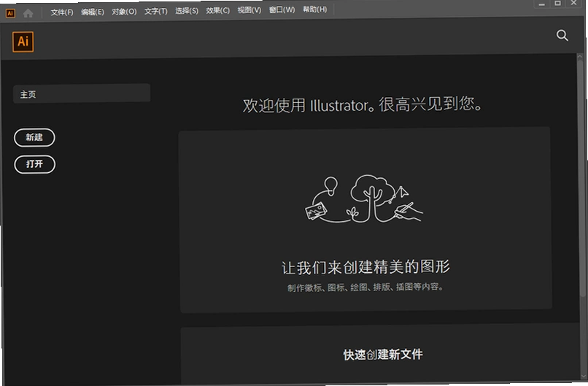Open the 文字(T) menu
The height and width of the screenshot is (386, 588).
(x=156, y=11)
